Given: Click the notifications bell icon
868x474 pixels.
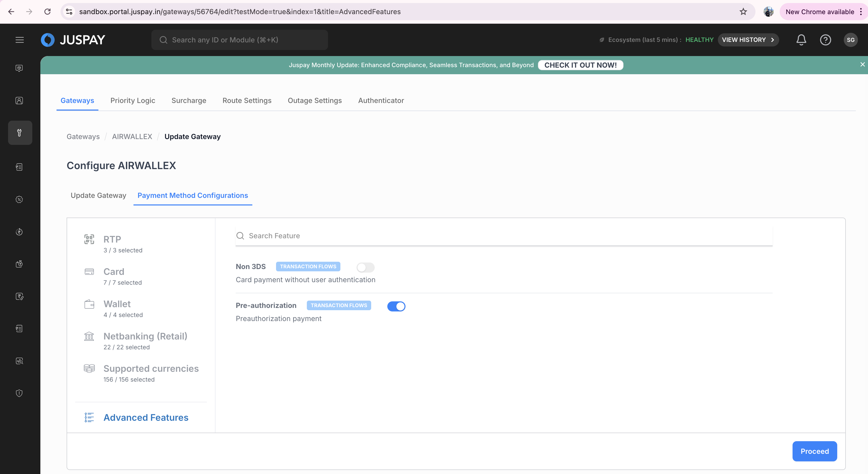Looking at the screenshot, I should coord(801,40).
